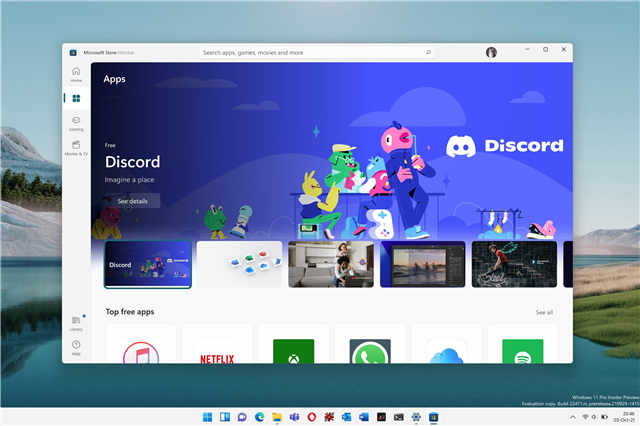Open the Xbox app tile
The height and width of the screenshot is (426, 640).
293,345
